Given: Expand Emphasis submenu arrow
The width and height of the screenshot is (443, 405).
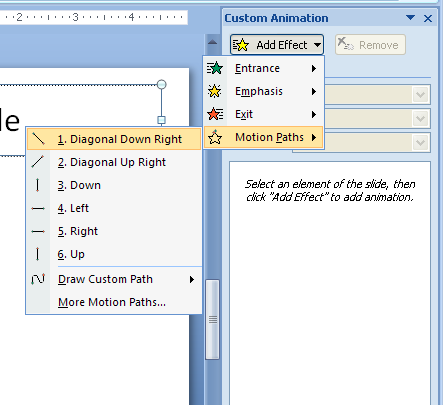Looking at the screenshot, I should (x=314, y=91).
